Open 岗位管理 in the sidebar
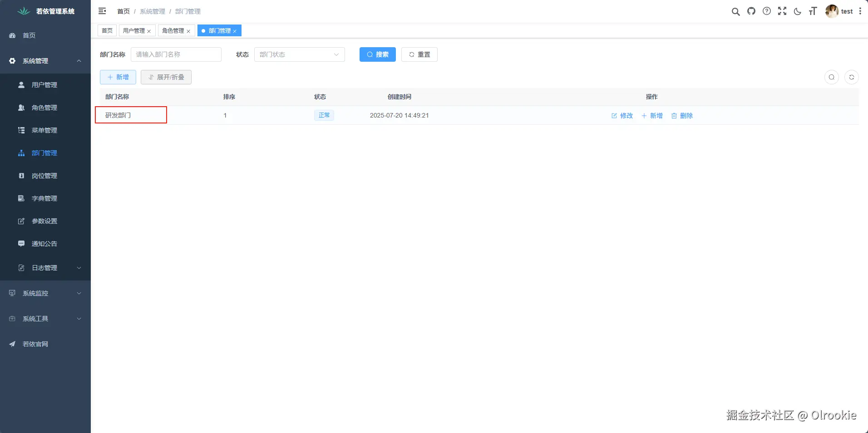 tap(45, 176)
